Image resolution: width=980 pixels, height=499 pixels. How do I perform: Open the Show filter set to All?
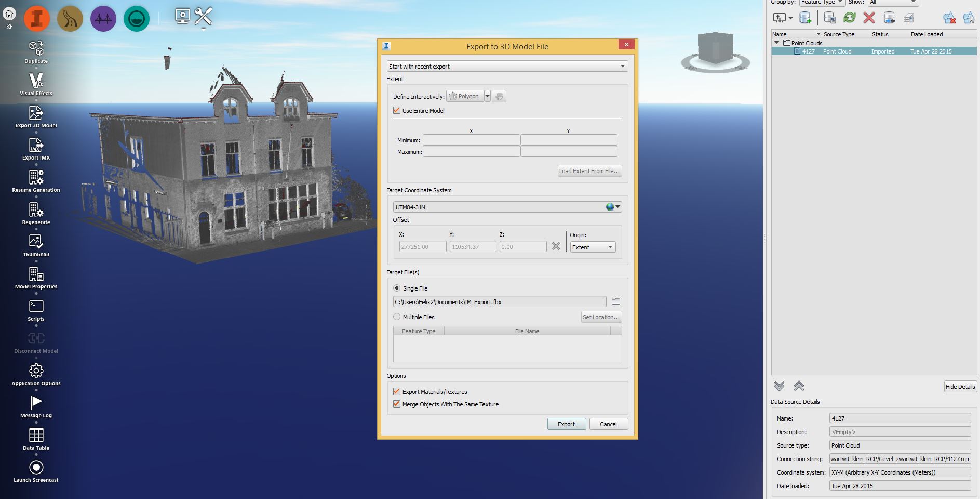pyautogui.click(x=892, y=2)
